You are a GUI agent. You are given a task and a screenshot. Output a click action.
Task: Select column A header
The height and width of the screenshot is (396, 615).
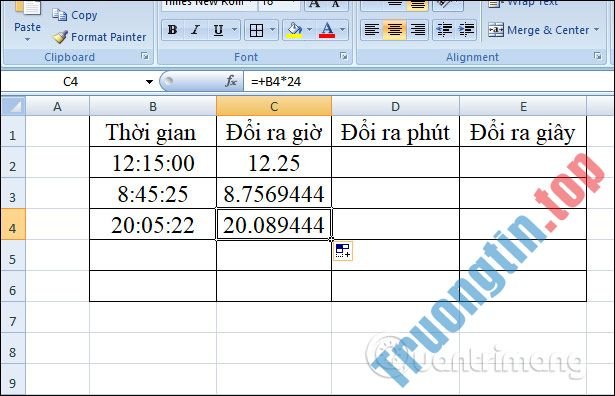pyautogui.click(x=57, y=106)
